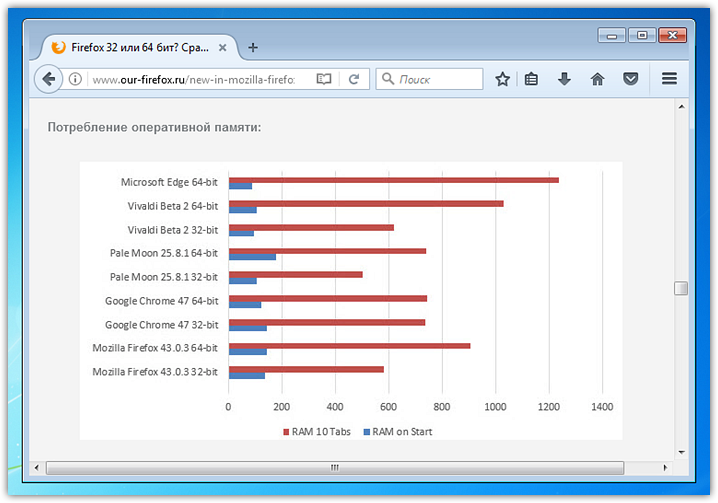Click the Vivaldi Beta 2 64-bit label

click(173, 206)
